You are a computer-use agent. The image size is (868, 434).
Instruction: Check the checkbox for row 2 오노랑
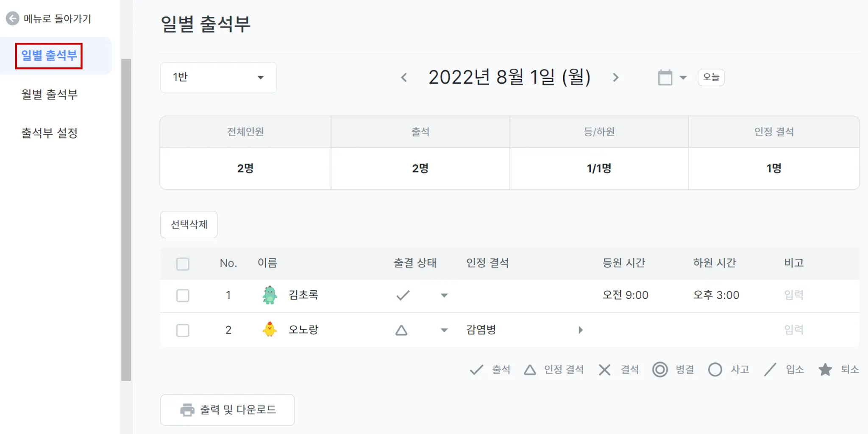[183, 330]
